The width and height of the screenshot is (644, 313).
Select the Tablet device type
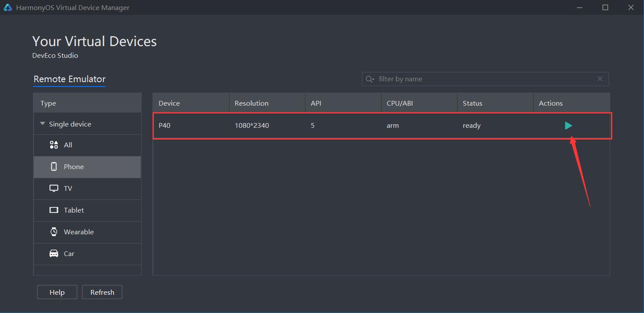[x=87, y=210]
